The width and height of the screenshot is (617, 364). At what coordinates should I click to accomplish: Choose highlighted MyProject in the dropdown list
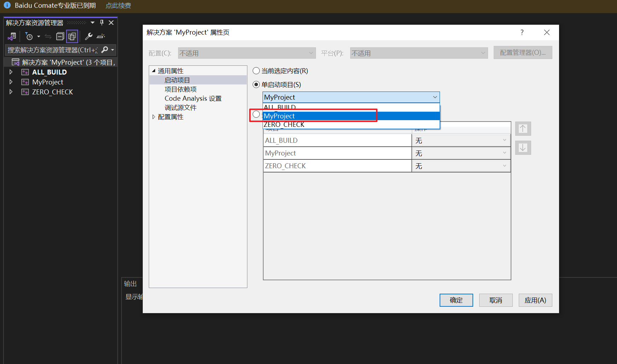[351, 116]
